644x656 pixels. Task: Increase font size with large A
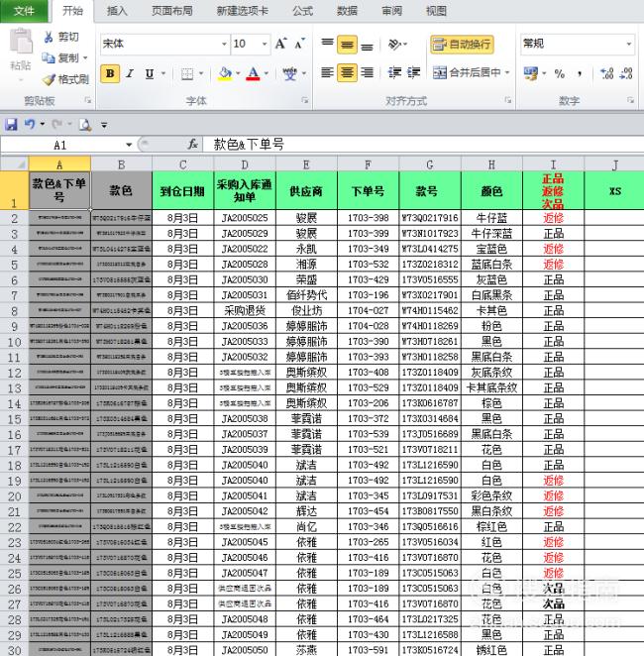280,44
